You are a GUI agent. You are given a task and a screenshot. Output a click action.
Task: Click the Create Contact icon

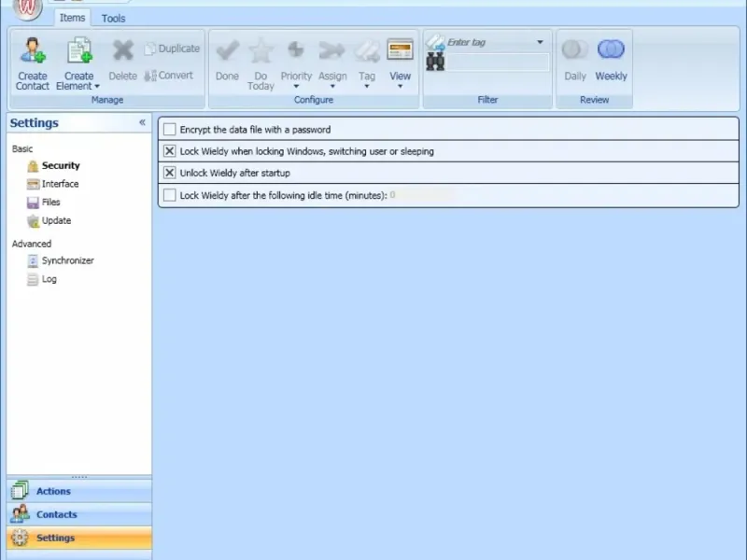(x=33, y=50)
